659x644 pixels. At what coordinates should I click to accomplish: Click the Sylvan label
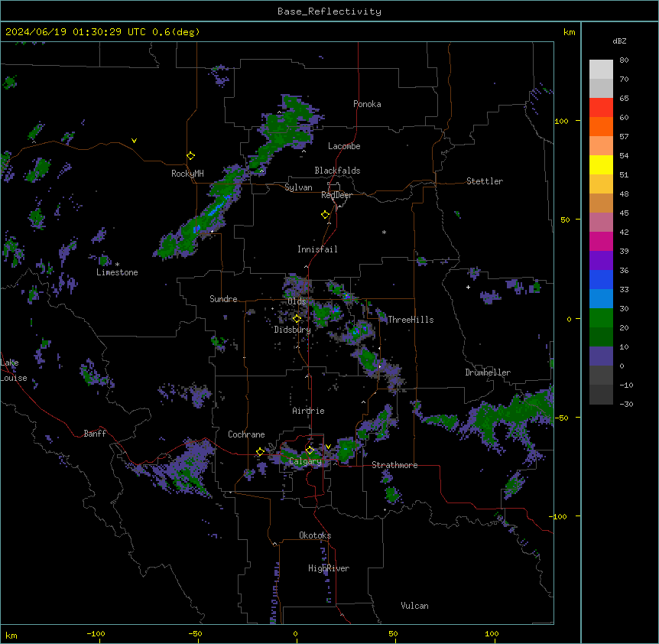[x=298, y=187]
